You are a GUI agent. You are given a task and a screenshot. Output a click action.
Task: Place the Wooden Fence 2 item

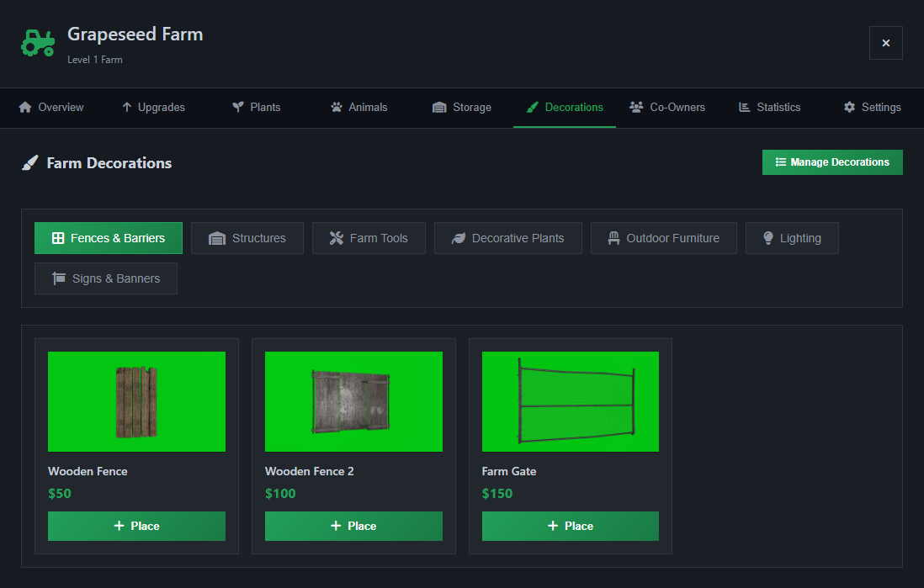point(353,526)
